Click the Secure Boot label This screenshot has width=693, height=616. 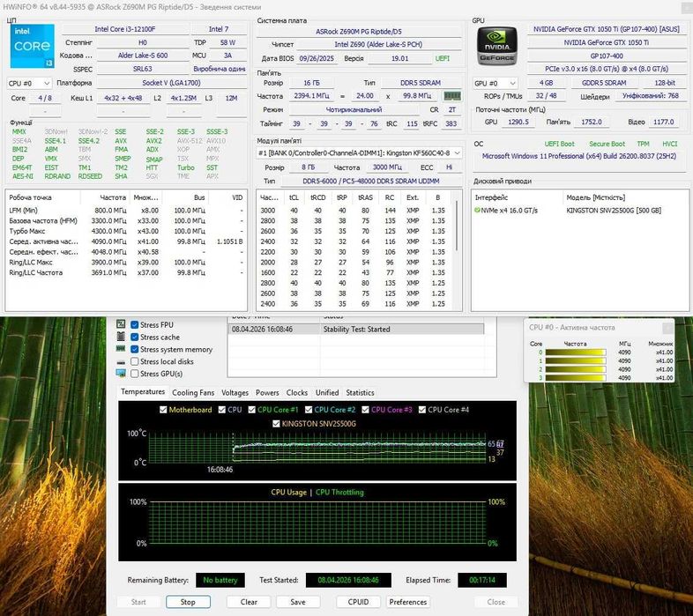pos(607,144)
